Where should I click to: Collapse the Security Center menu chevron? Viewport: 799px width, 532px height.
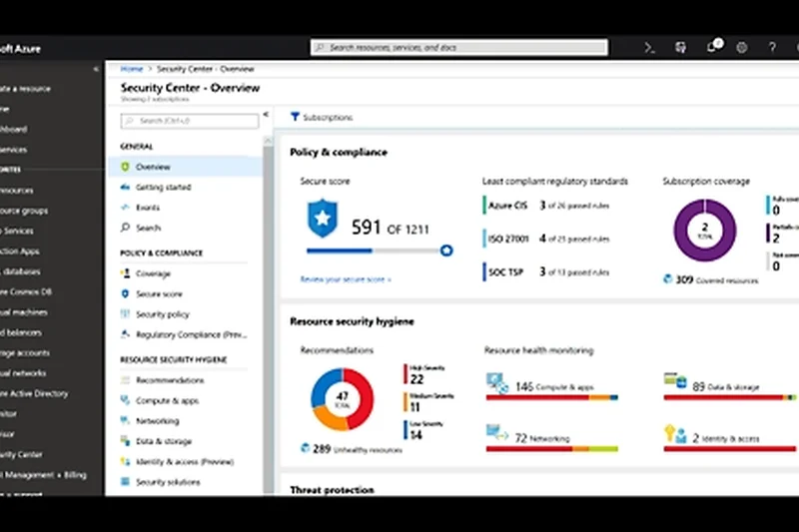(266, 115)
